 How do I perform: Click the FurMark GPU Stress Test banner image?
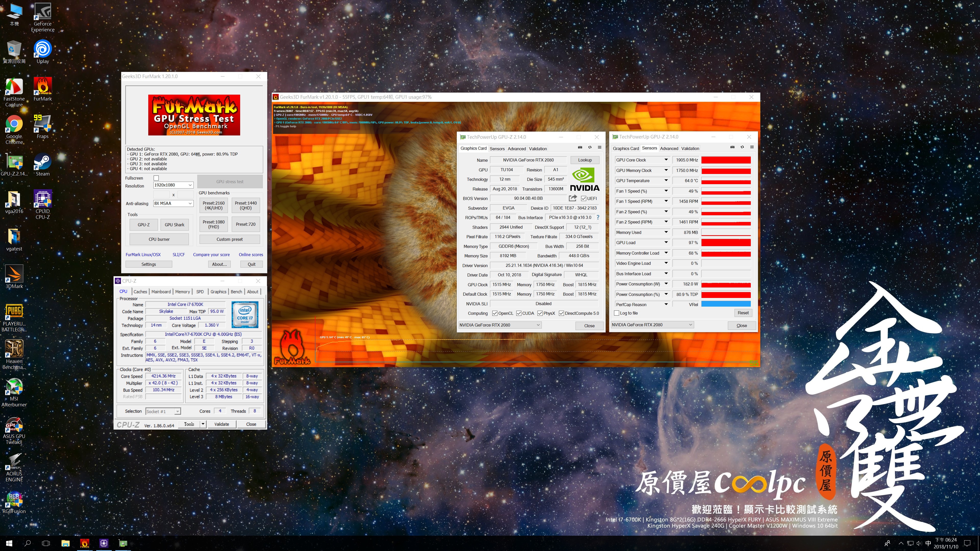coord(194,115)
